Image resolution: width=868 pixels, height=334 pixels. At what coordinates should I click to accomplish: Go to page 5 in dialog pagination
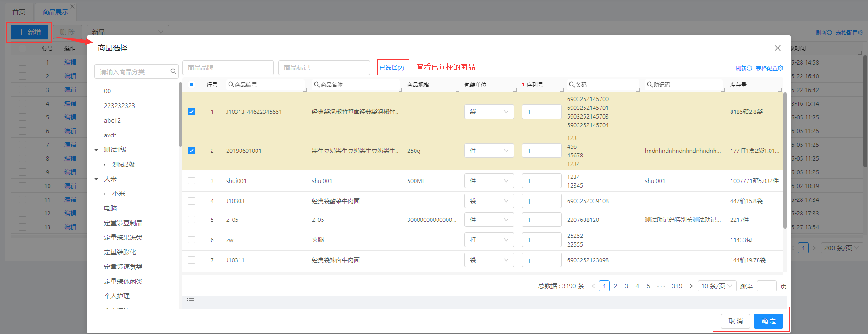click(x=648, y=286)
